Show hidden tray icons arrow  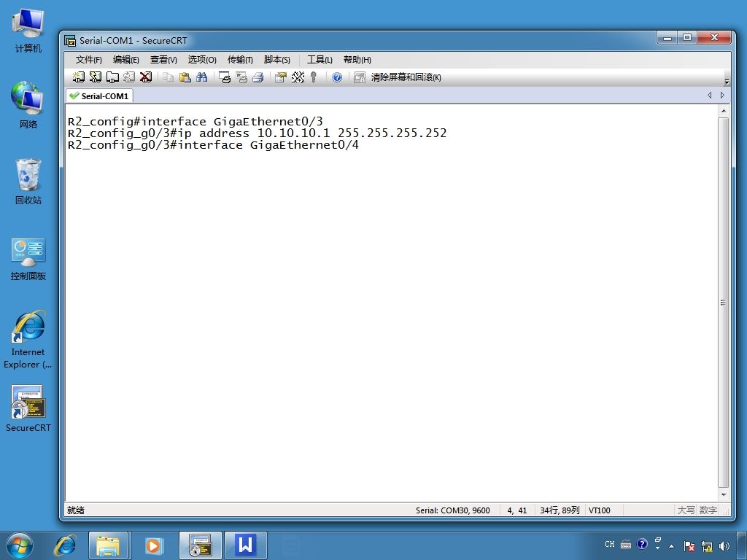coord(671,545)
